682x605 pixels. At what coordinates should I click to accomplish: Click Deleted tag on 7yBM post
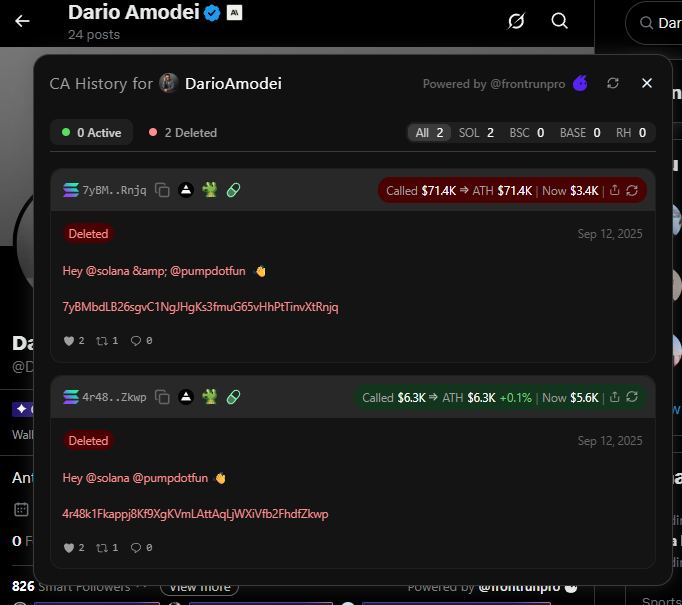[88, 234]
